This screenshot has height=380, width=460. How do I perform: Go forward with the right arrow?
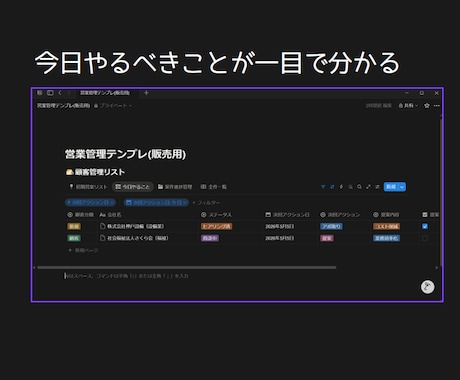[x=69, y=93]
